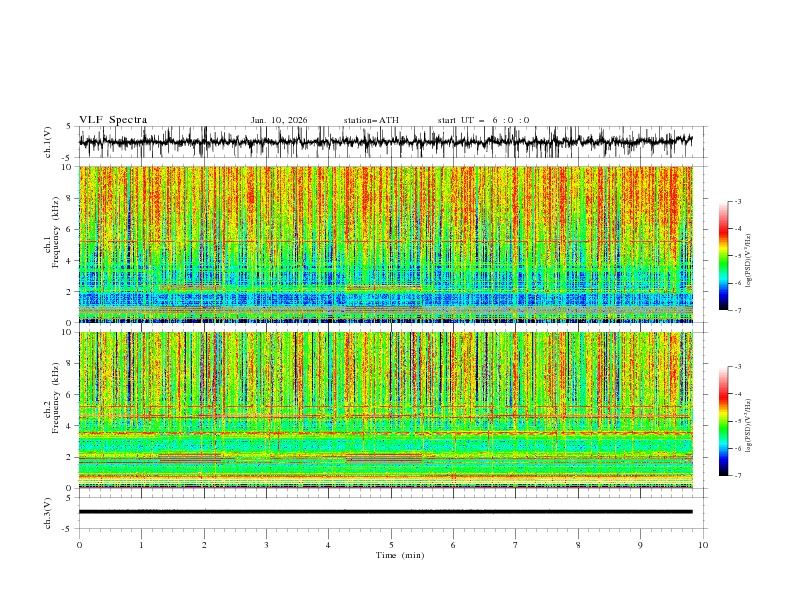Click the ch.3 flat black waveform trace
Image resolution: width=792 pixels, height=612 pixels.
tap(385, 512)
